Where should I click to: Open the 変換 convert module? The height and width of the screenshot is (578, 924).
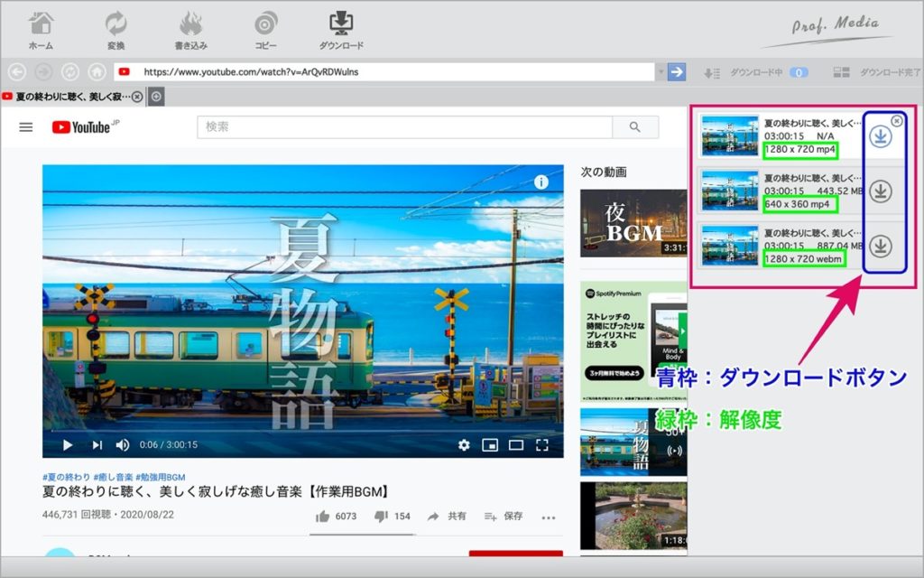(x=115, y=30)
